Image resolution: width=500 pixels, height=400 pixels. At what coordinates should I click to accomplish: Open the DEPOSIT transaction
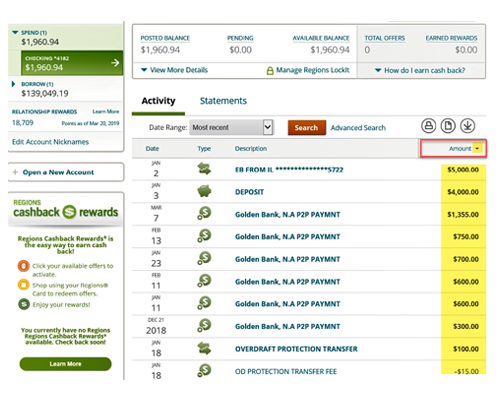(x=249, y=192)
